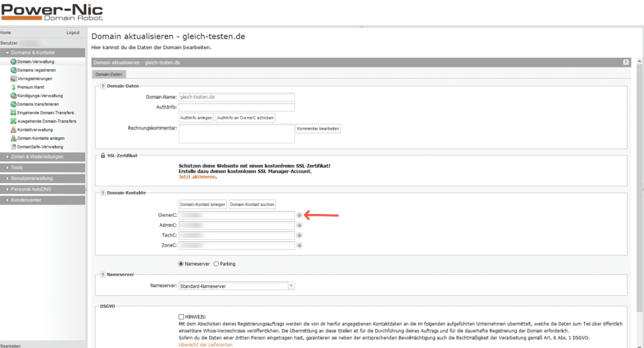This screenshot has width=644, height=348.
Task: Open Kündigungs-Verwaltung in sidebar
Action: click(40, 96)
